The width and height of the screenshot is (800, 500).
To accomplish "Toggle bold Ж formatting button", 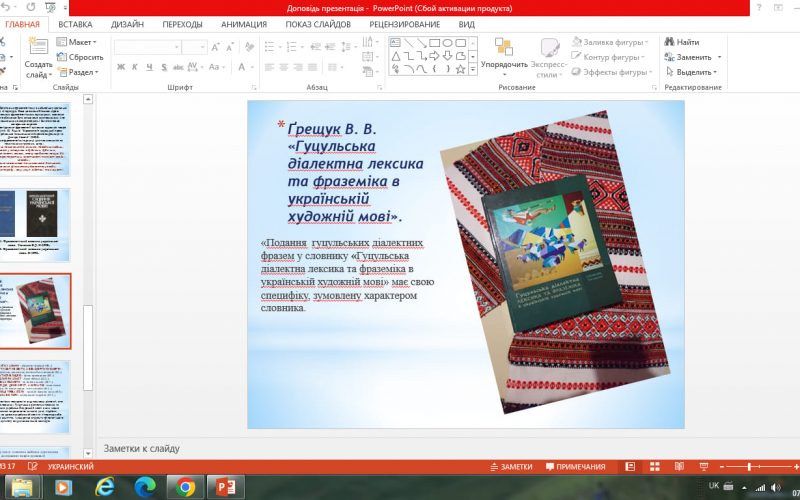I will [121, 67].
